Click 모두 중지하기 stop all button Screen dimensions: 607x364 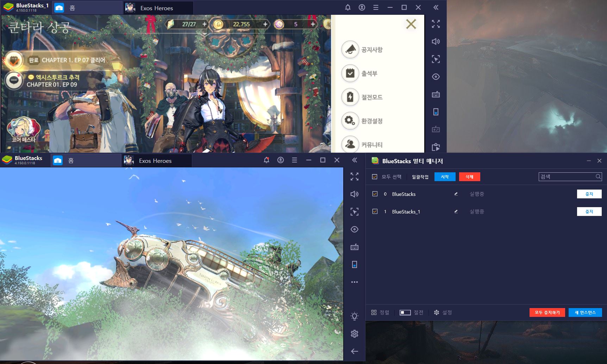point(547,312)
